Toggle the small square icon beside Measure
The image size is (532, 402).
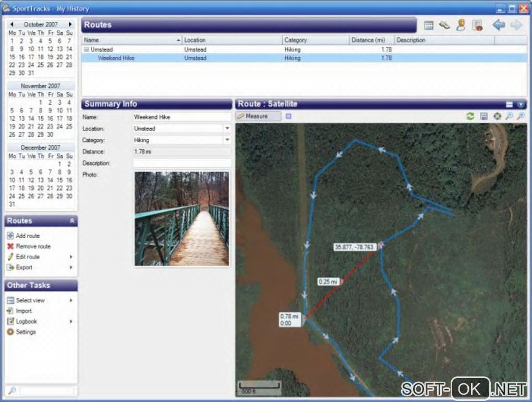coord(288,116)
